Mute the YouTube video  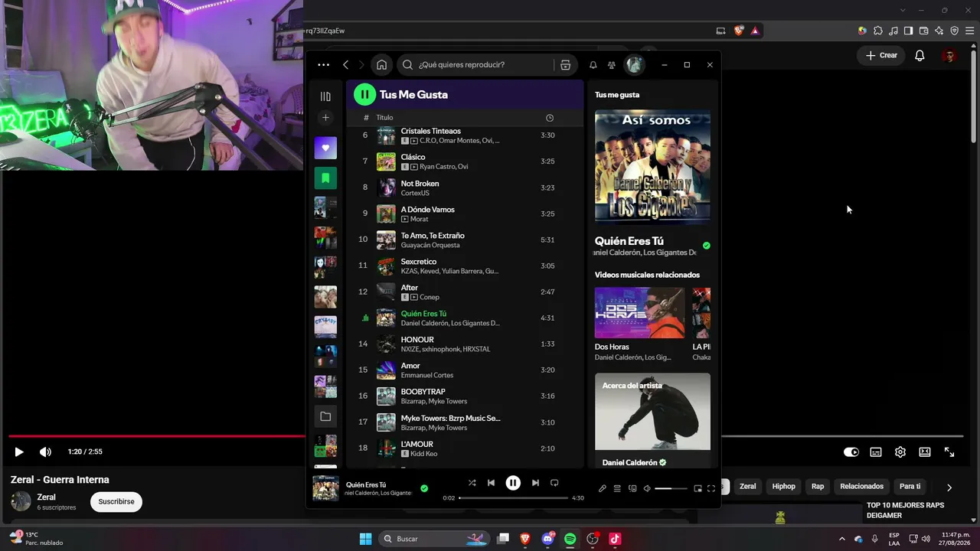pyautogui.click(x=46, y=452)
